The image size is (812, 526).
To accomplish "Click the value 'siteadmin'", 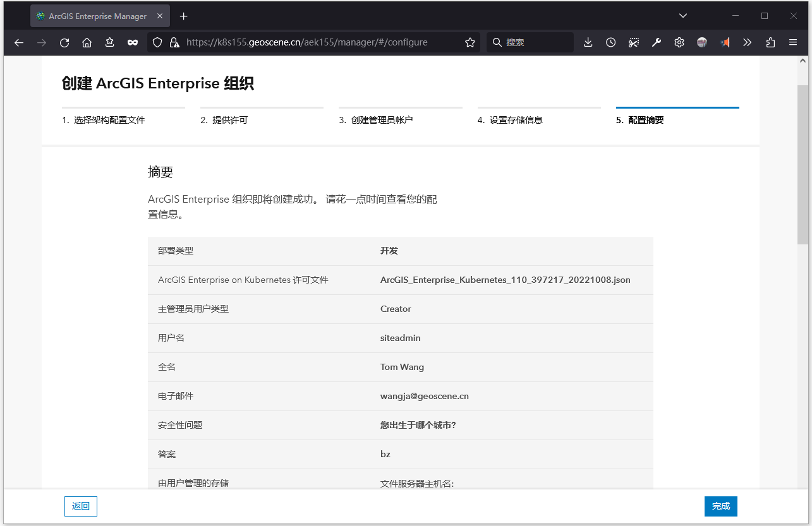I will point(401,338).
